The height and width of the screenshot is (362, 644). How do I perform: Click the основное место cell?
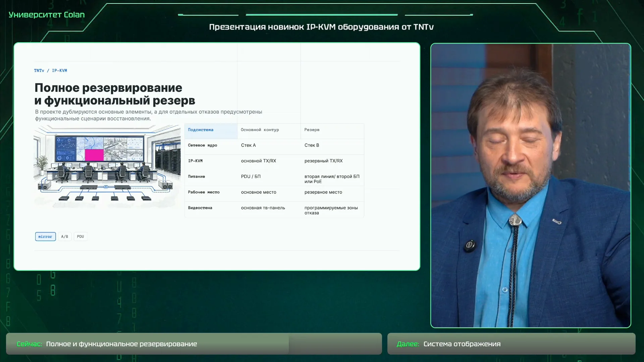tap(259, 192)
